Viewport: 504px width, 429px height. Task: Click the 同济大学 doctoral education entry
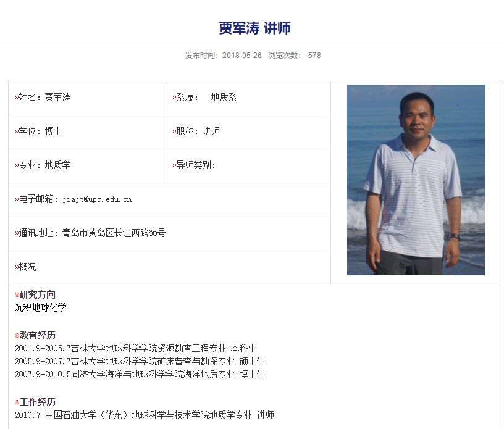(140, 374)
